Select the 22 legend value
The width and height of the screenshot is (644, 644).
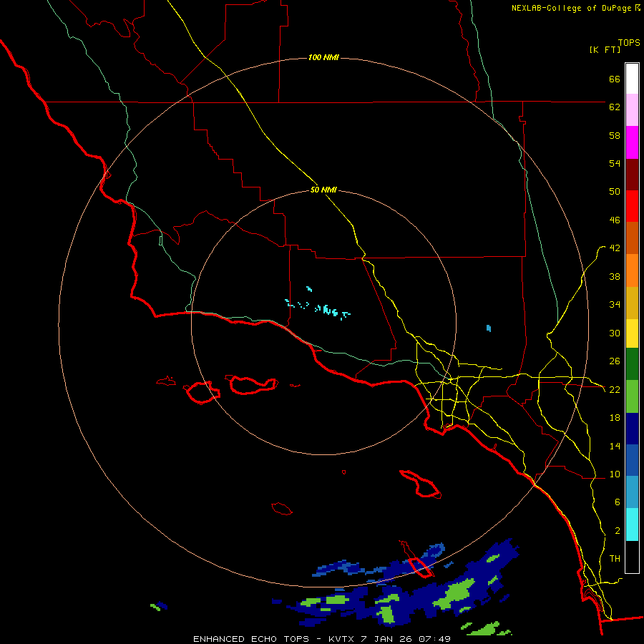click(x=615, y=389)
